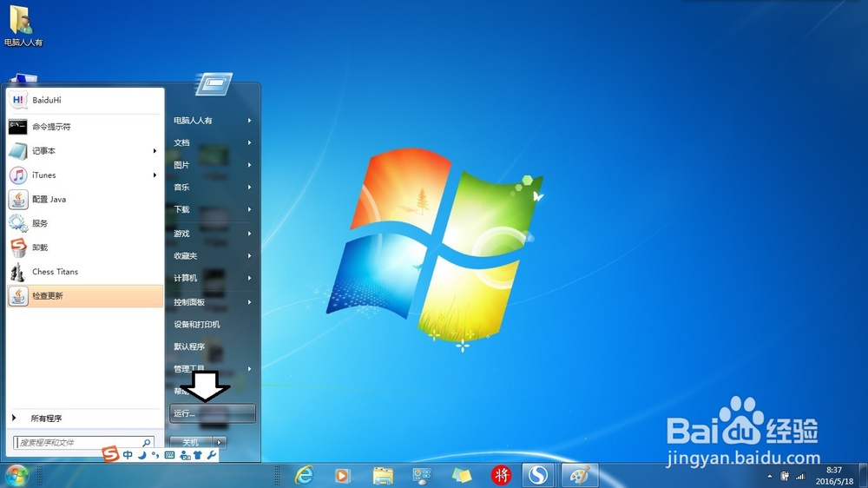868x488 pixels.
Task: Open 控制面板 Control Panel
Action: coord(213,302)
